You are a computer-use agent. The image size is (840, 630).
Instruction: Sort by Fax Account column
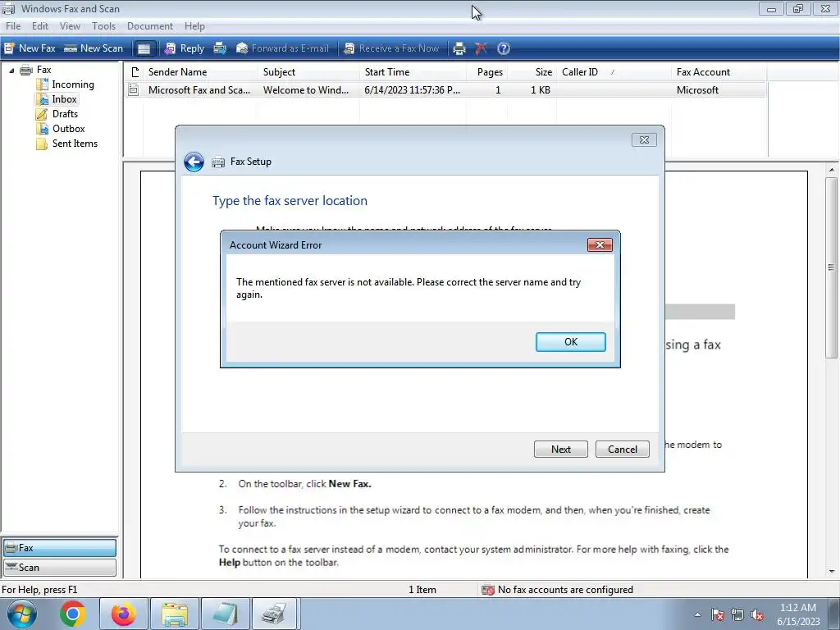(719, 72)
